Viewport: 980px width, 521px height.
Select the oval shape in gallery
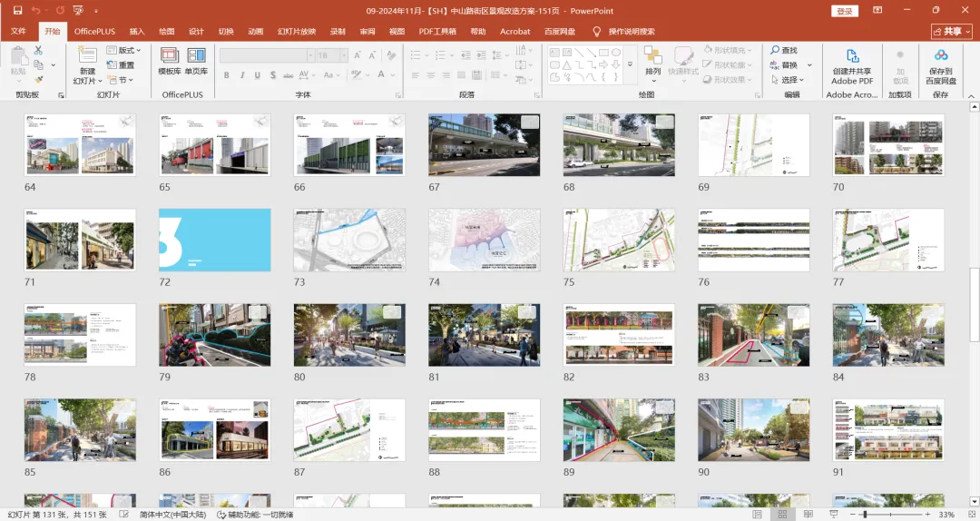tap(616, 53)
